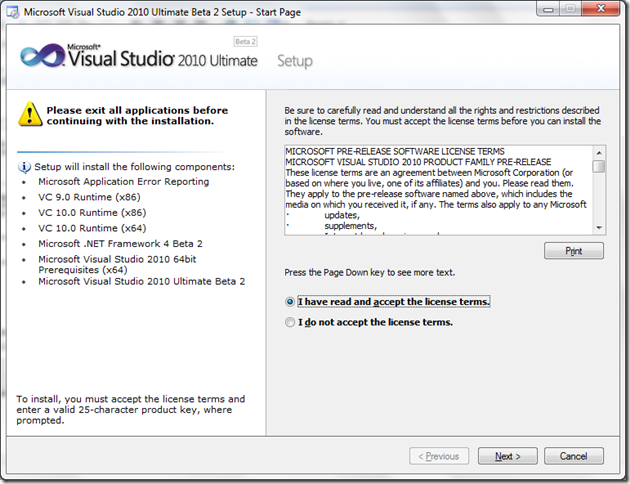Click the disabled Previous button
Screen dimensions: 630x484
tap(439, 456)
